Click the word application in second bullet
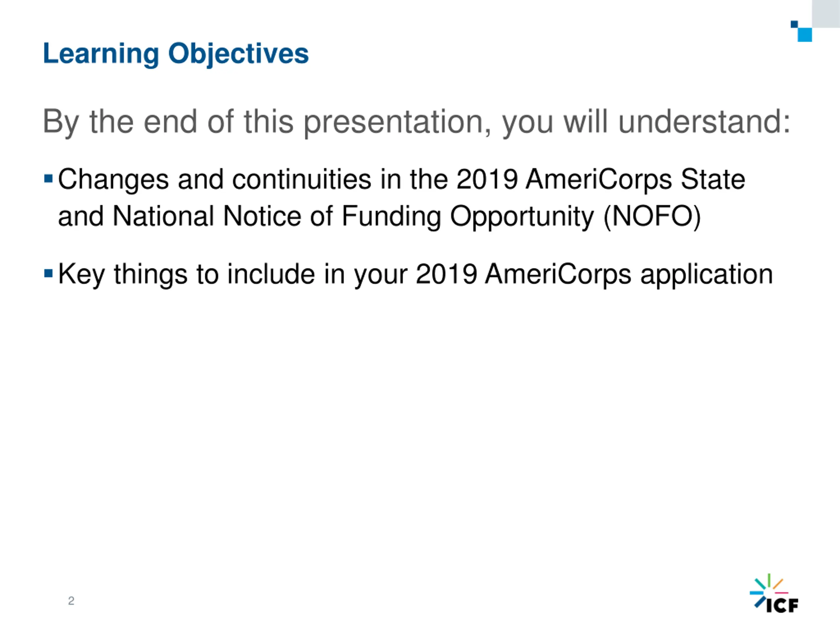840x630 pixels. 707,275
